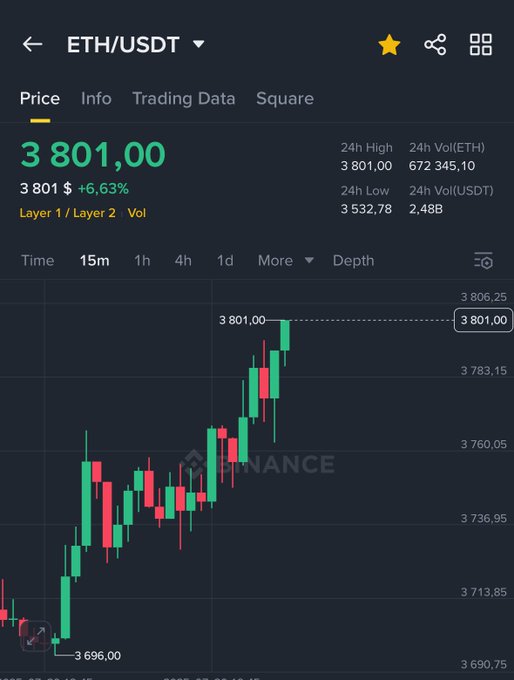Switch to the Info tab

coord(96,98)
